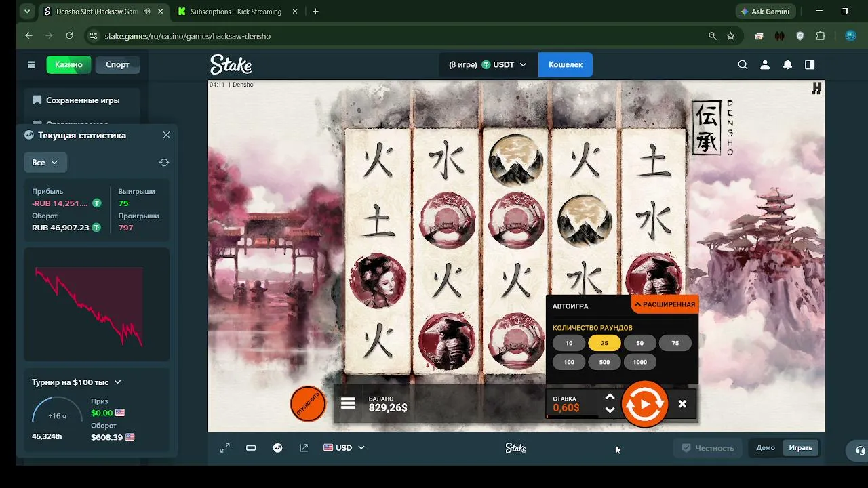Screen dimensions: 868x488
Task: Open a new browser tab
Action: pyautogui.click(x=315, y=12)
